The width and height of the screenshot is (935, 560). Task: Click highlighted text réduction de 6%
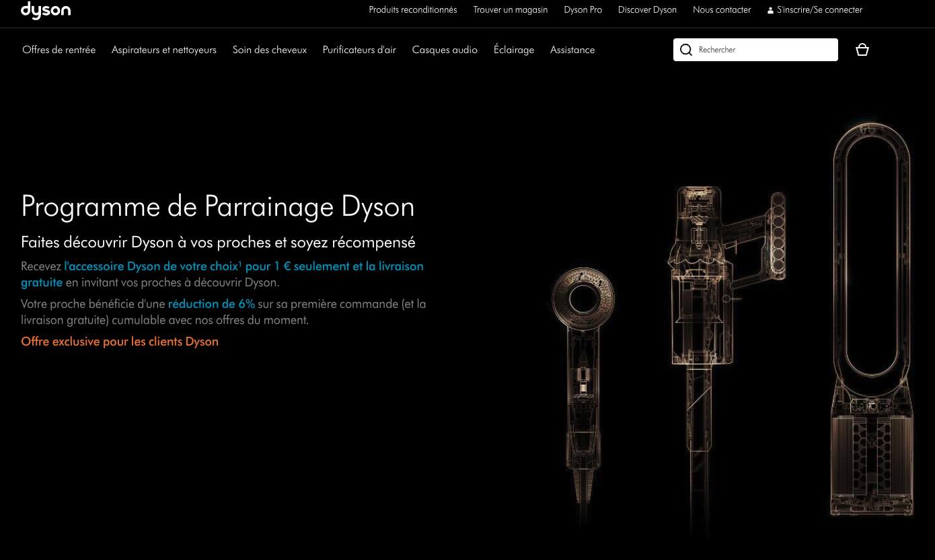(x=211, y=304)
